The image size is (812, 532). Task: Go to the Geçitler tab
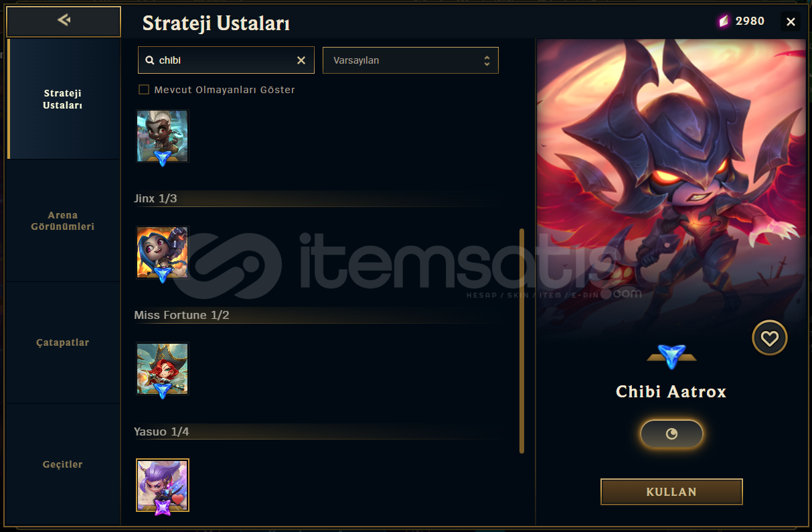click(x=64, y=464)
